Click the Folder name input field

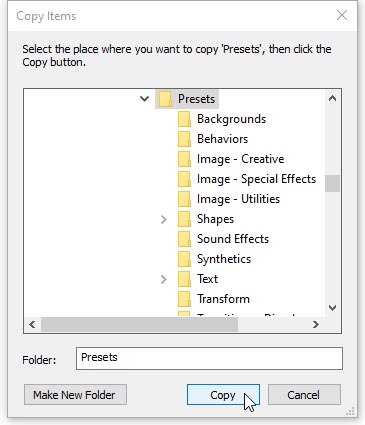tap(209, 359)
